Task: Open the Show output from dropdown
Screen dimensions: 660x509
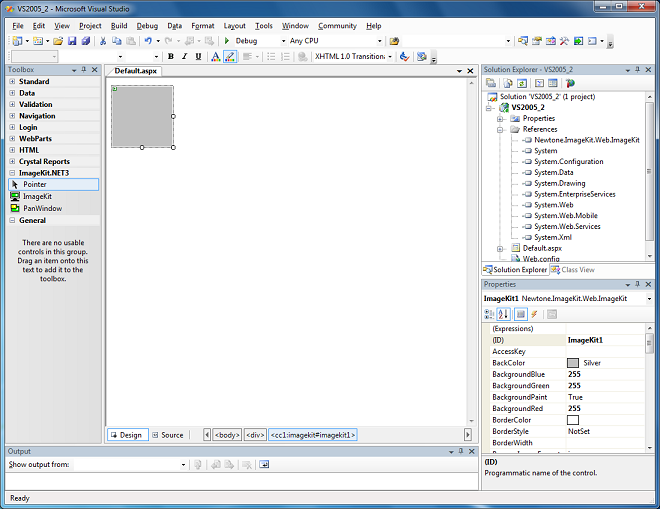Action: pos(183,464)
